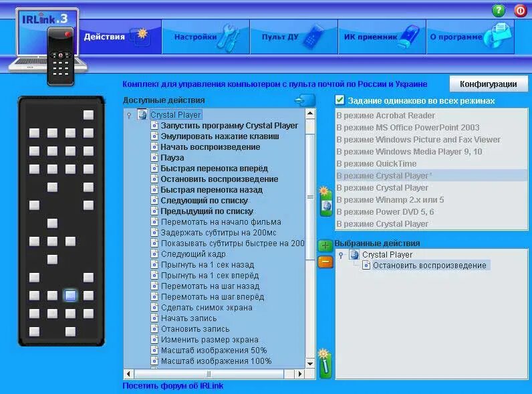The width and height of the screenshot is (532, 394).
Task: Open the О программе tab
Action: (471, 37)
